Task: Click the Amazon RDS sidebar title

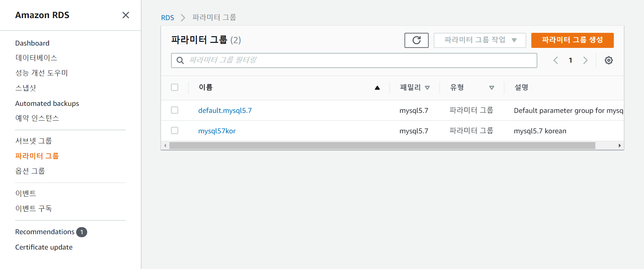Action: [42, 15]
